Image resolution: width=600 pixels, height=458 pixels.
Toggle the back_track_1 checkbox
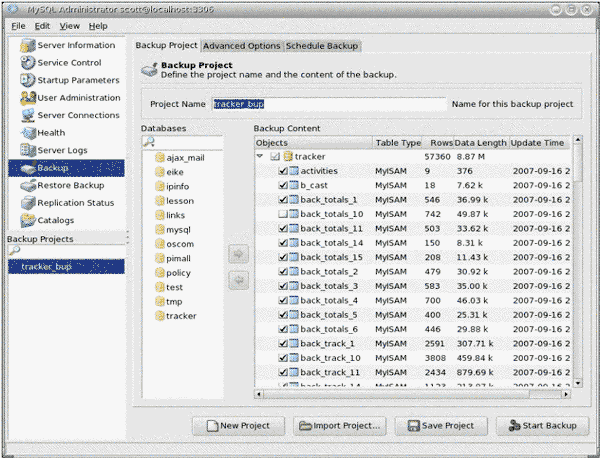click(x=283, y=344)
